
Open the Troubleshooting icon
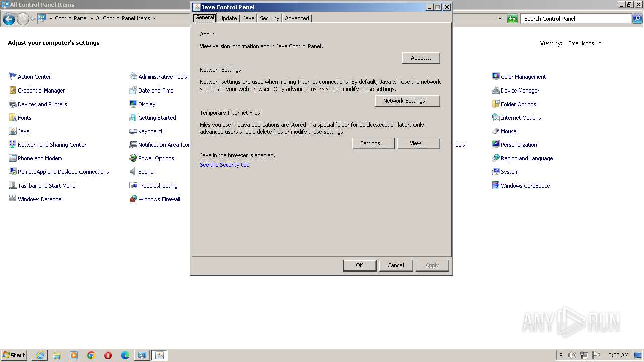[133, 186]
